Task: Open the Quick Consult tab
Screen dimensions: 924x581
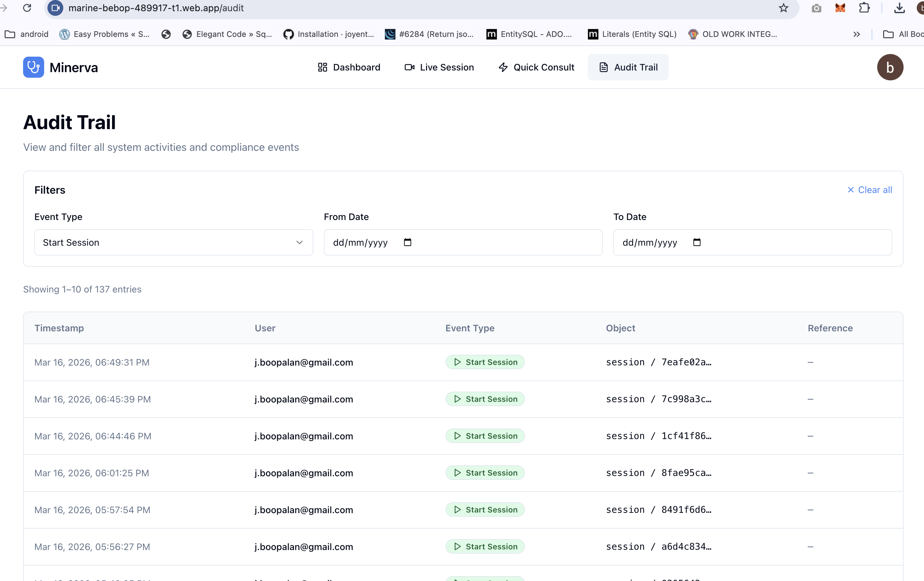Action: pos(536,67)
